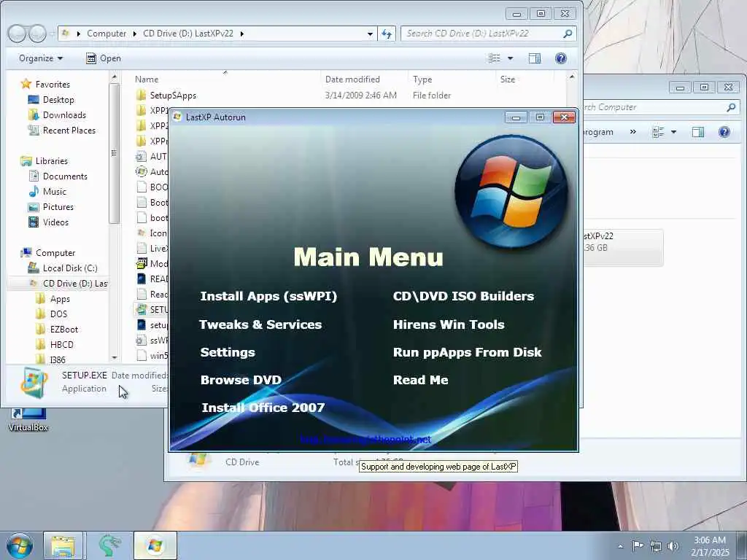The height and width of the screenshot is (560, 747).
Task: Change view icon in CD Drive window
Action: pyautogui.click(x=495, y=58)
